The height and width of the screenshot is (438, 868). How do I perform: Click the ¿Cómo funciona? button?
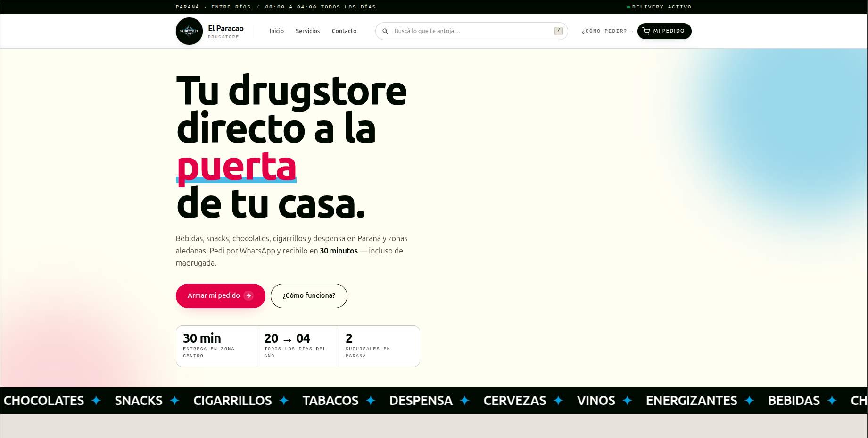coord(309,296)
